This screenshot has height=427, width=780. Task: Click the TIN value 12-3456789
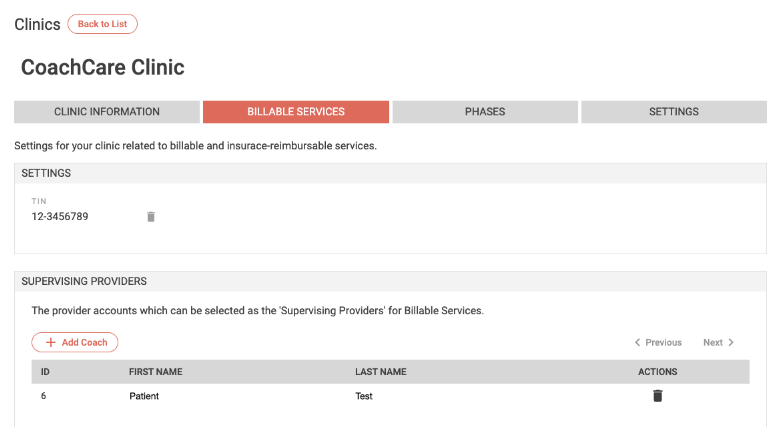point(60,216)
